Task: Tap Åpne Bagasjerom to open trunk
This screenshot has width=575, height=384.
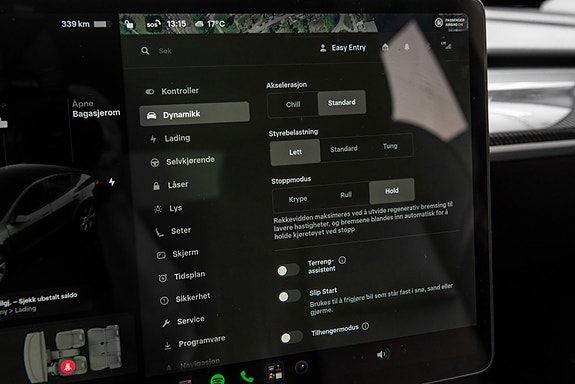Action: (96, 109)
